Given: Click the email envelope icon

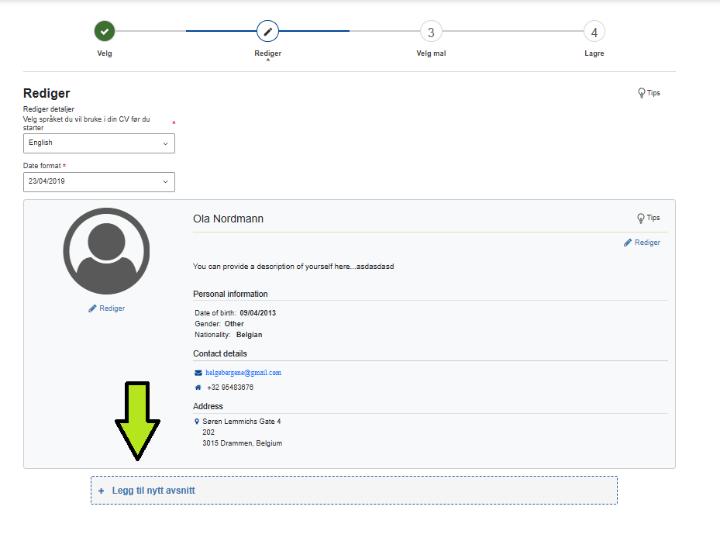Looking at the screenshot, I should [198, 373].
